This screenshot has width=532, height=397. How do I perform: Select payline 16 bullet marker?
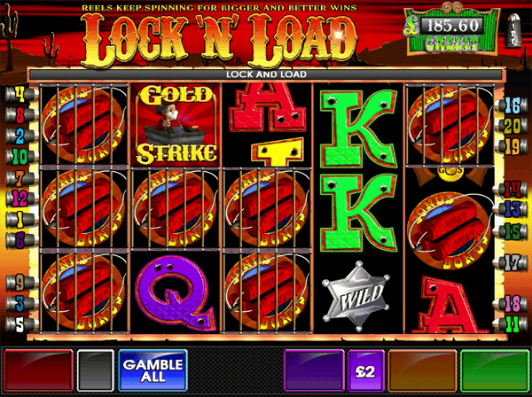tap(512, 105)
